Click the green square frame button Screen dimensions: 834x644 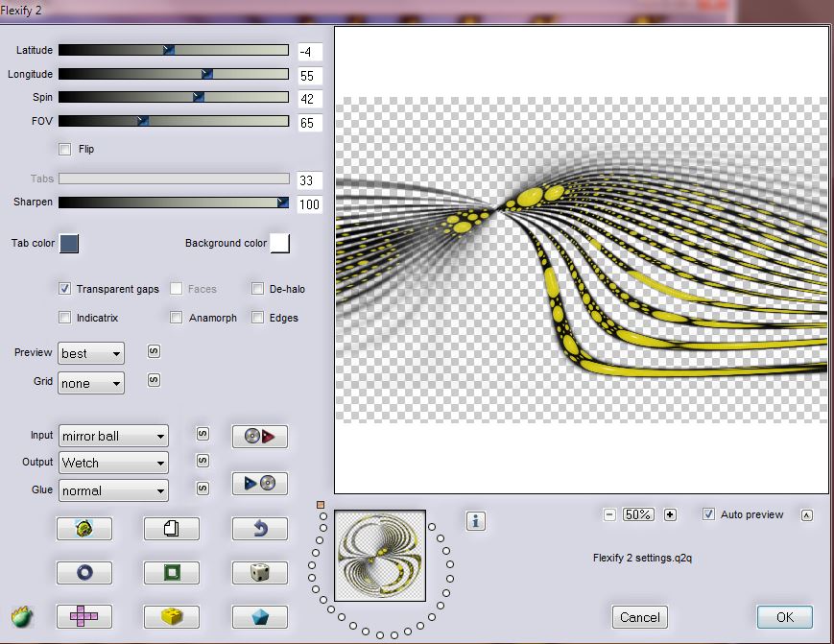[171, 573]
